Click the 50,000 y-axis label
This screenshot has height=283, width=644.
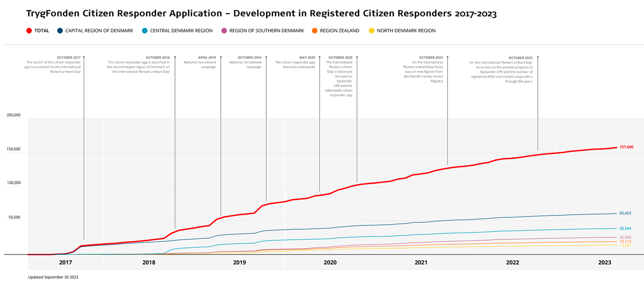(14, 217)
